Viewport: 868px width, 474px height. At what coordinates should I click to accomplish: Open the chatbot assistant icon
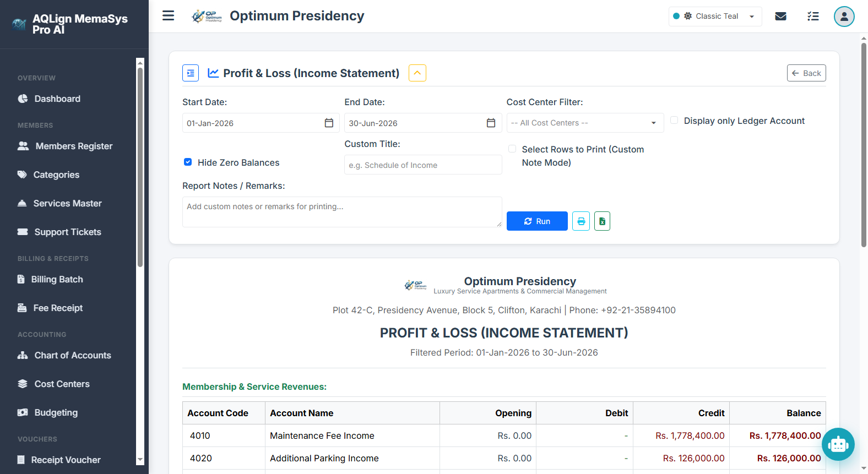click(838, 444)
